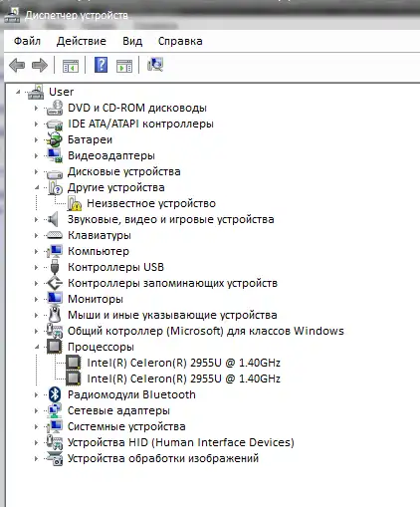The image size is (420, 507).
Task: Open the Справка menu
Action: [x=180, y=41]
